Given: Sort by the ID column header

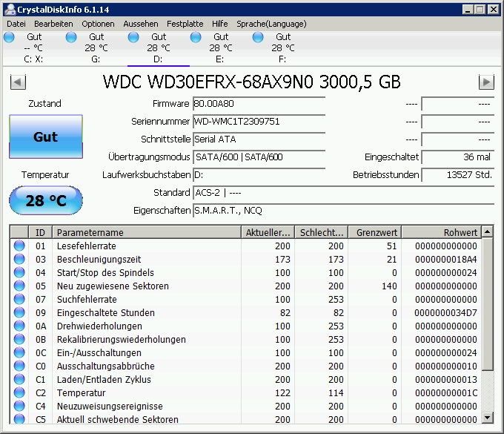Looking at the screenshot, I should click(41, 232).
